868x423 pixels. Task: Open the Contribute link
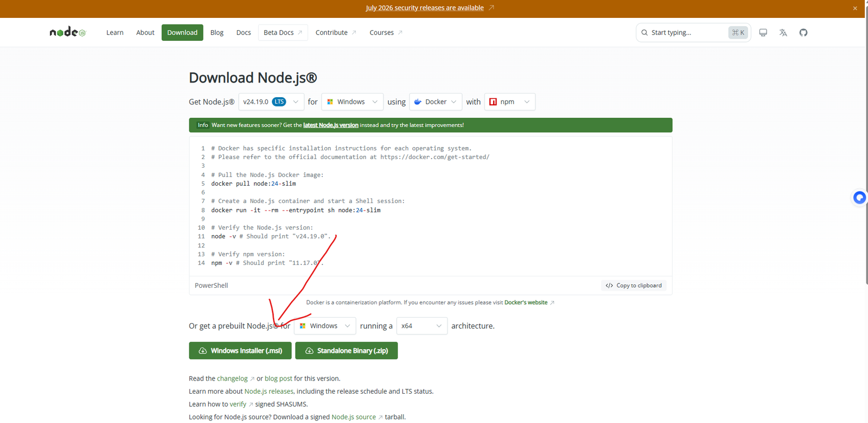(x=336, y=33)
